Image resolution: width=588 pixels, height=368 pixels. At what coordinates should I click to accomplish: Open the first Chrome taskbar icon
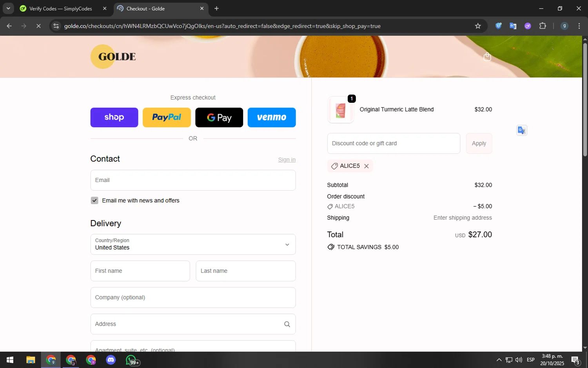[x=51, y=360]
